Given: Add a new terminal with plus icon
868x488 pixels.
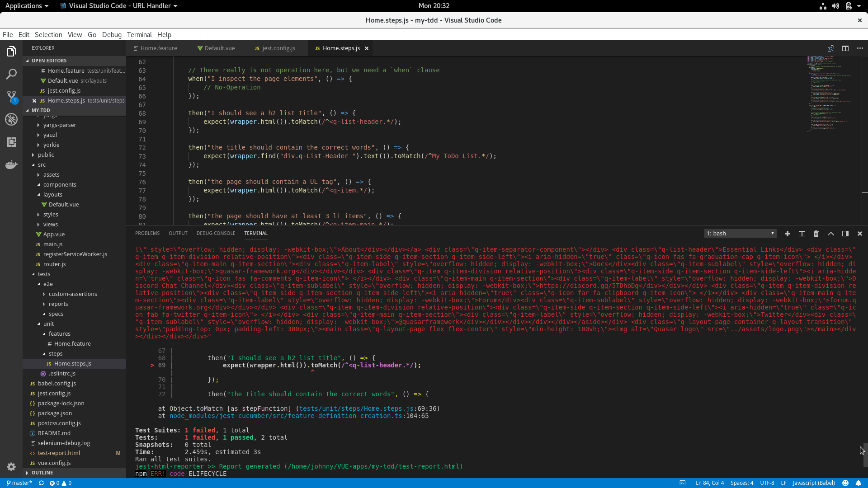Looking at the screenshot, I should coord(787,234).
